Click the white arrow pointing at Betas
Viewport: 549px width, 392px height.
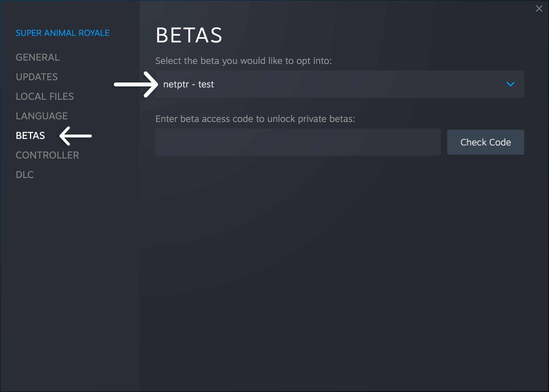click(x=76, y=136)
